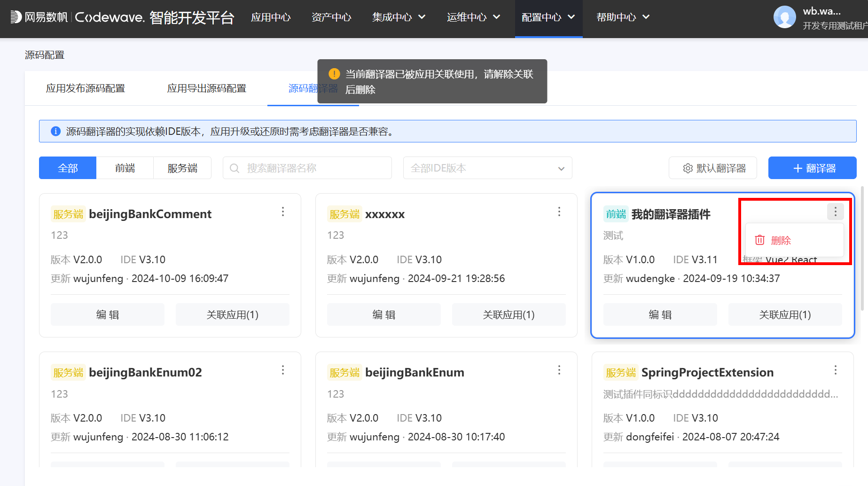
Task: Open 应用中心 in the top navigation
Action: [x=271, y=17]
